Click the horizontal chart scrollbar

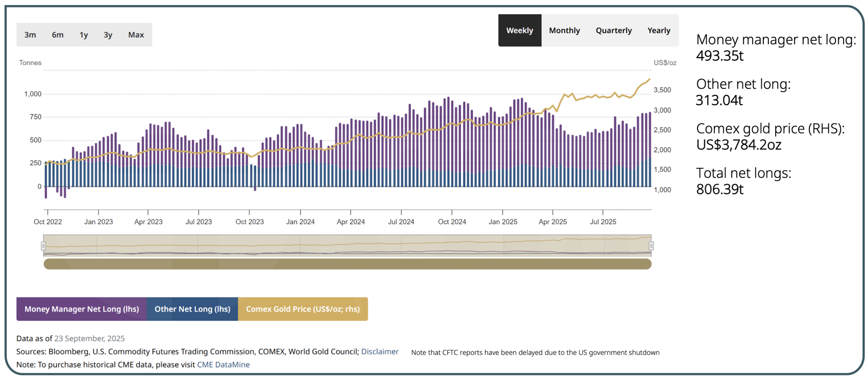tap(347, 264)
